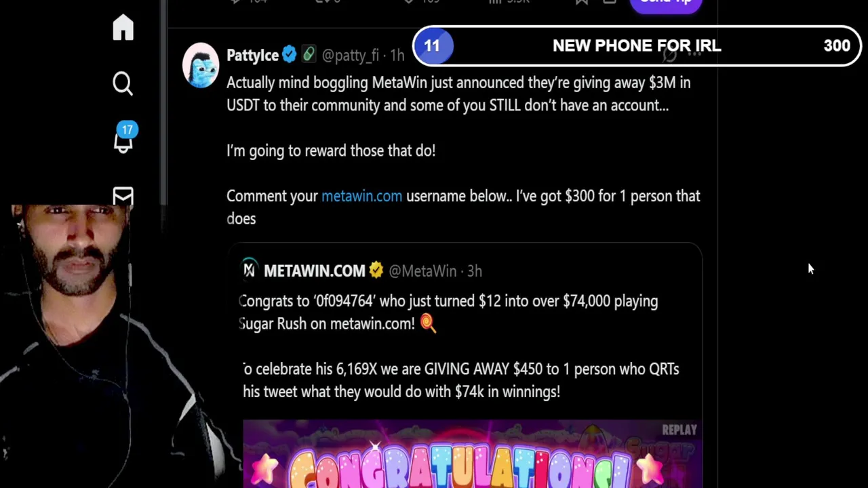This screenshot has width=868, height=488.
Task: Open the METAWIN.COM display name in quote
Action: pyautogui.click(x=314, y=271)
